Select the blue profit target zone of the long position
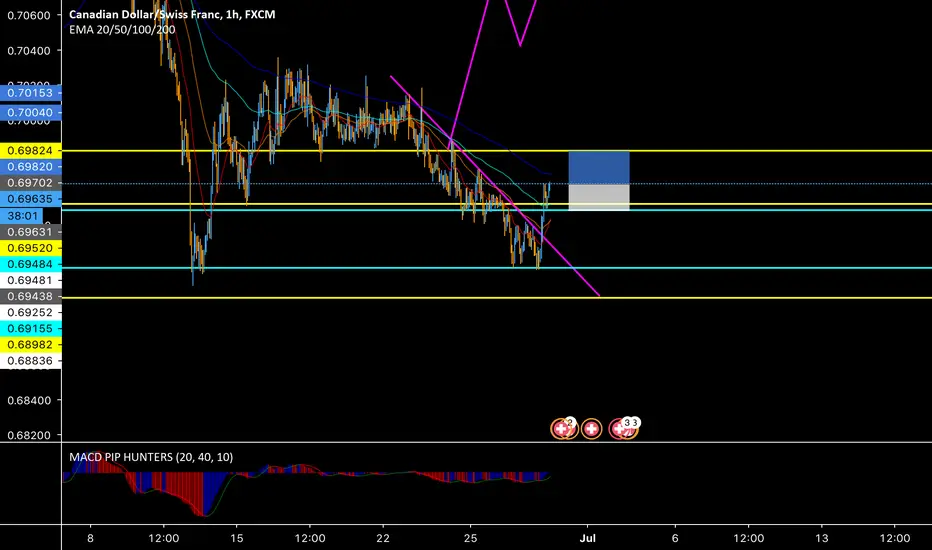The image size is (932, 550). pyautogui.click(x=599, y=168)
